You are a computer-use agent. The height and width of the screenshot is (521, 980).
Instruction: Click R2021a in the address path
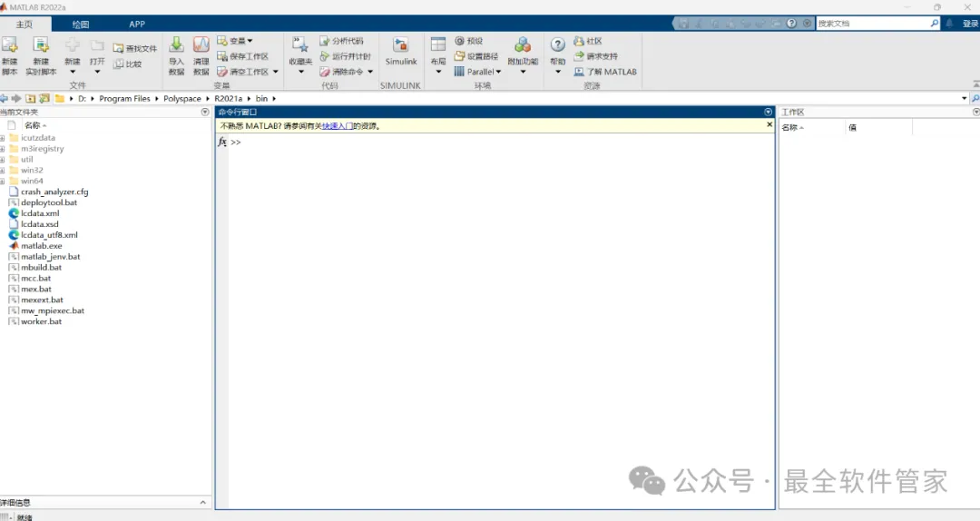pos(228,98)
